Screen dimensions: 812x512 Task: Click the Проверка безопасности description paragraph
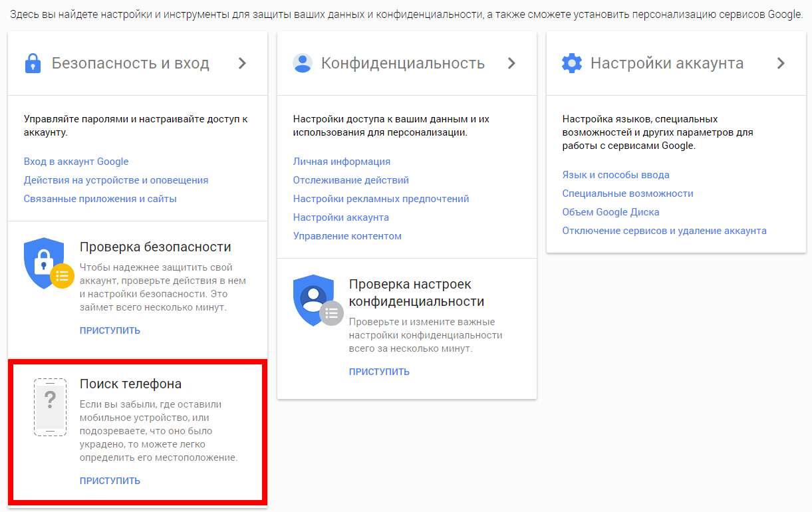point(163,287)
